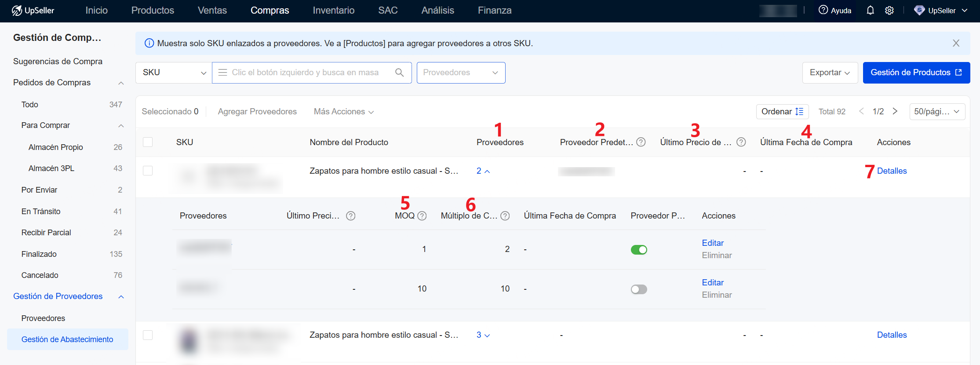Open notifications bell icon

pos(870,11)
